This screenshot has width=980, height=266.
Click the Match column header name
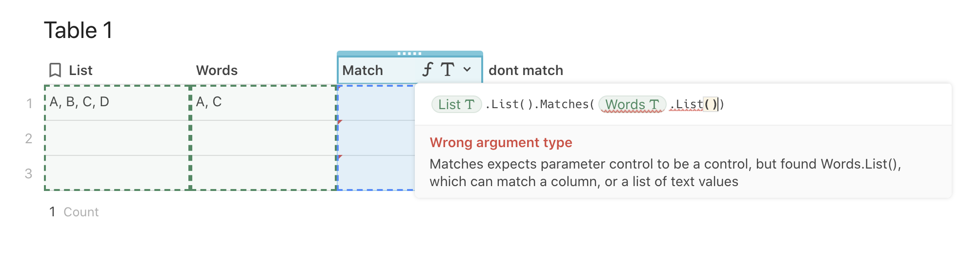point(363,70)
